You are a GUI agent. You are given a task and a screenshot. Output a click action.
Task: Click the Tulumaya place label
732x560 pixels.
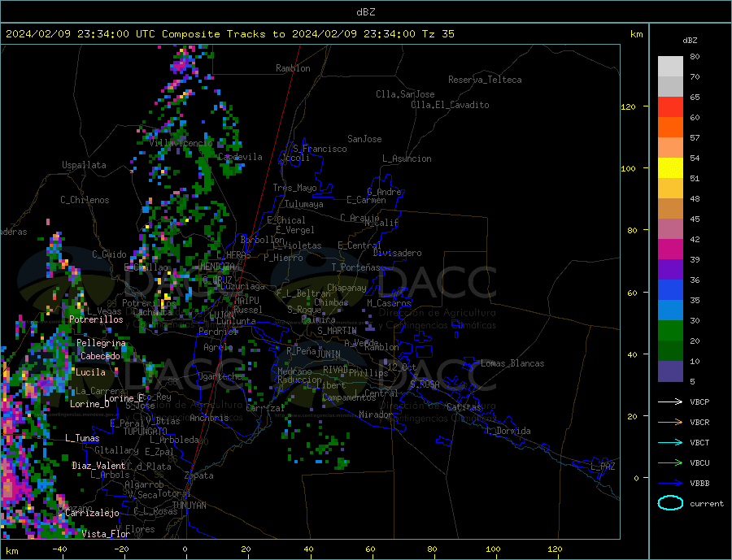click(304, 204)
